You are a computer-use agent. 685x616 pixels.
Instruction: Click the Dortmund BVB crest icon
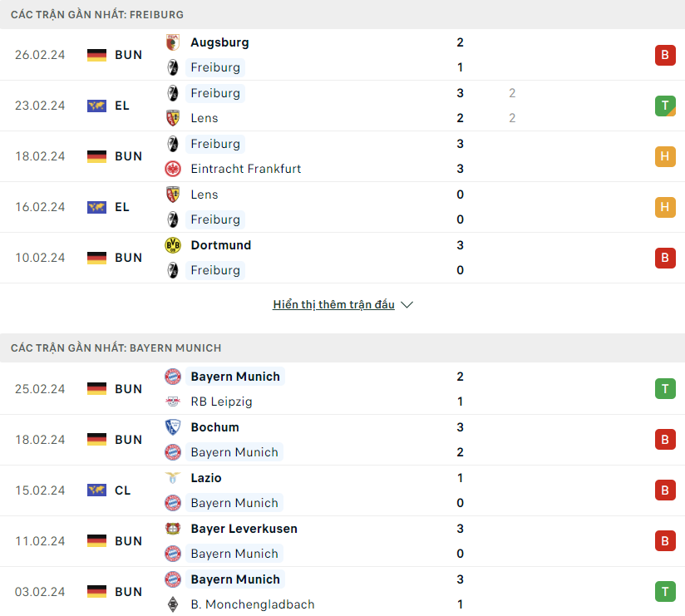point(173,245)
